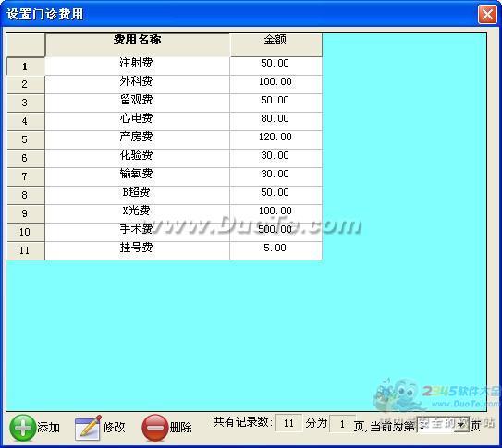
Task: Click the red minus 删除 icon
Action: pos(155,428)
